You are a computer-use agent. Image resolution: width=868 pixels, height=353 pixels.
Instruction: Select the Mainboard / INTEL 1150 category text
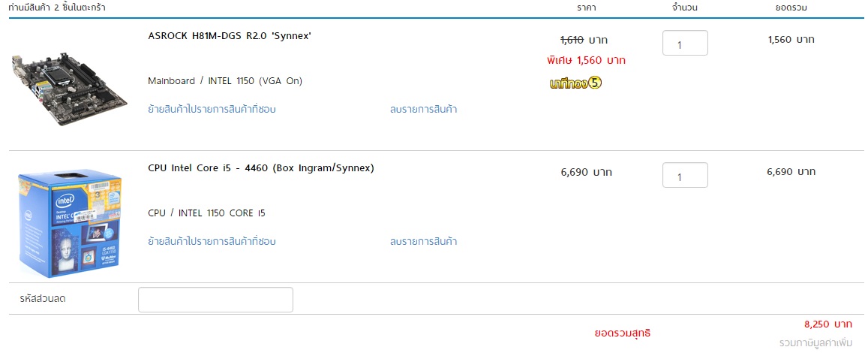click(225, 80)
